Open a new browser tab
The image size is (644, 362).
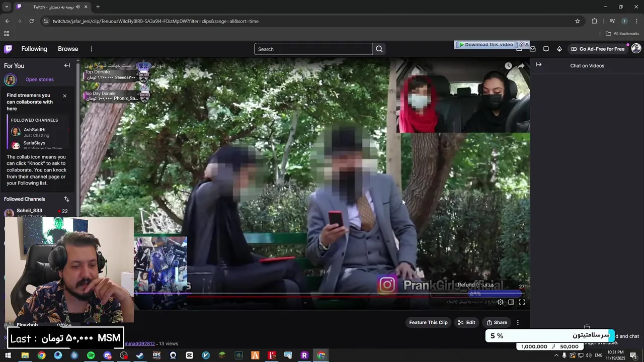98,7
